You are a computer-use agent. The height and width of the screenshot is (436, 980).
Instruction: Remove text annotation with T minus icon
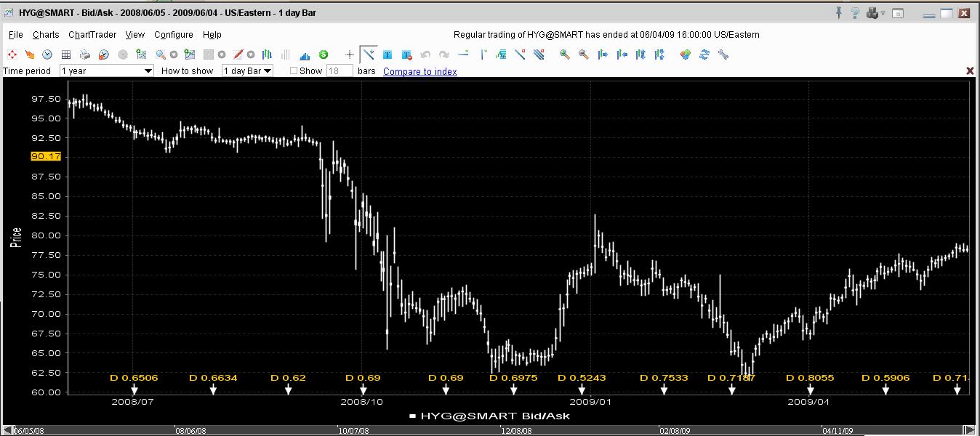coord(406,54)
